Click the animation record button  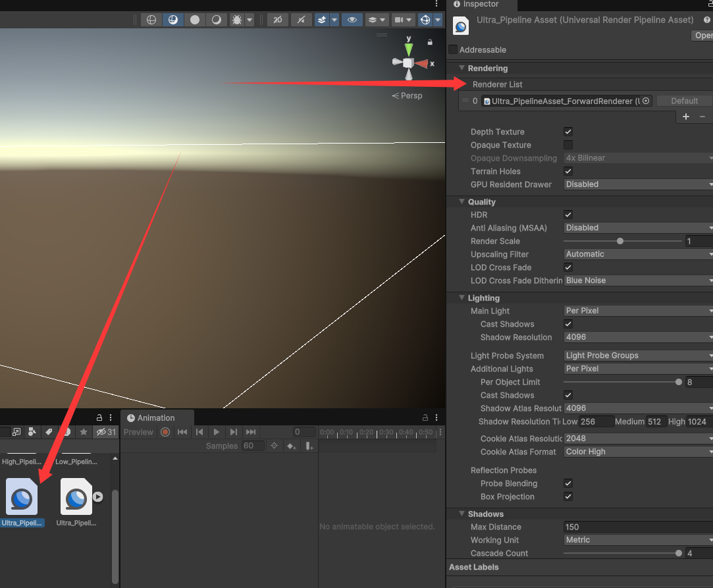click(165, 432)
